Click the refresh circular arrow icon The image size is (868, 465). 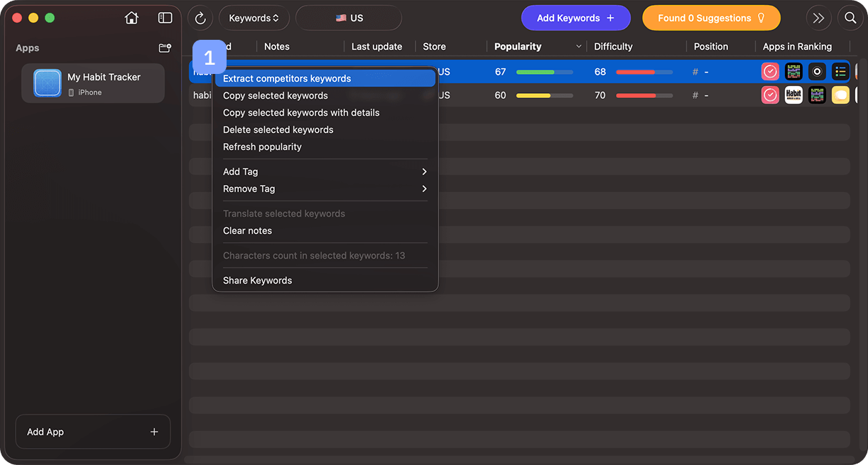pyautogui.click(x=200, y=18)
